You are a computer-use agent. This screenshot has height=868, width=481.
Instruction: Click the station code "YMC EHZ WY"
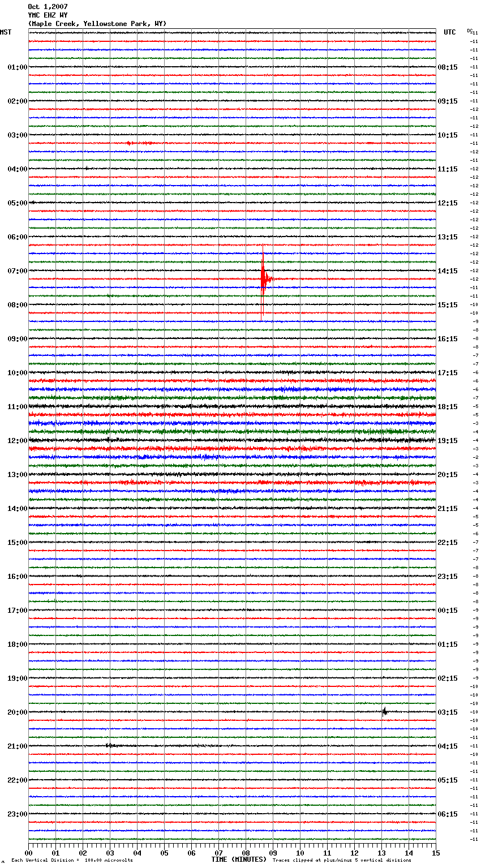pyautogui.click(x=48, y=15)
